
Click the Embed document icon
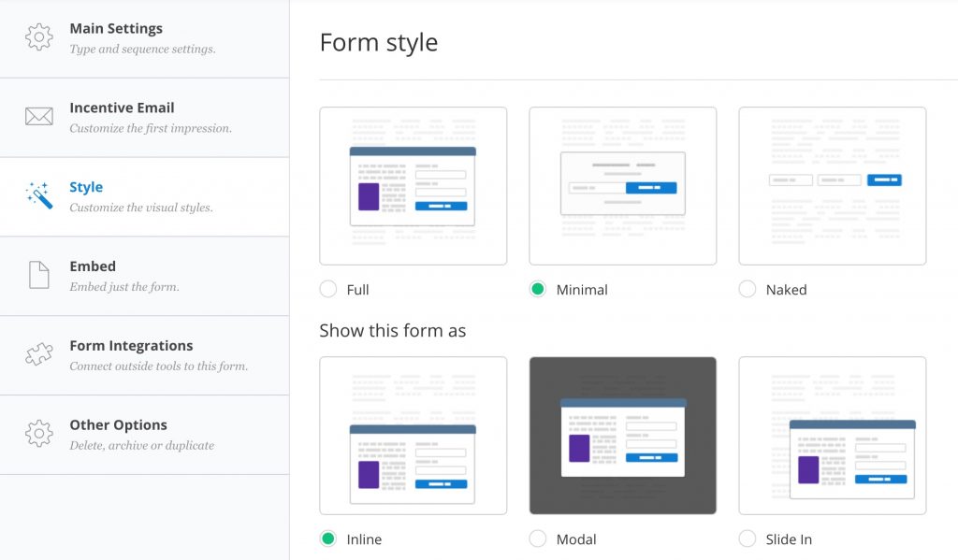point(38,276)
